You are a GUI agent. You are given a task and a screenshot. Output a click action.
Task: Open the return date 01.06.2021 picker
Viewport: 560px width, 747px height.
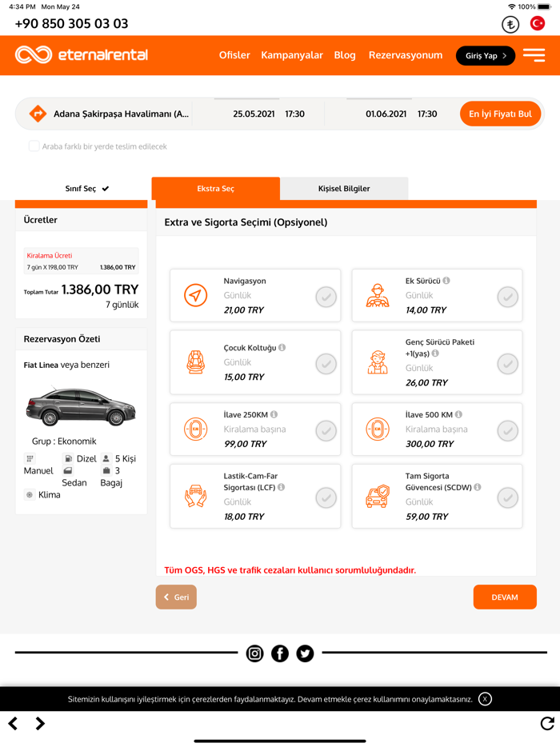coord(386,114)
